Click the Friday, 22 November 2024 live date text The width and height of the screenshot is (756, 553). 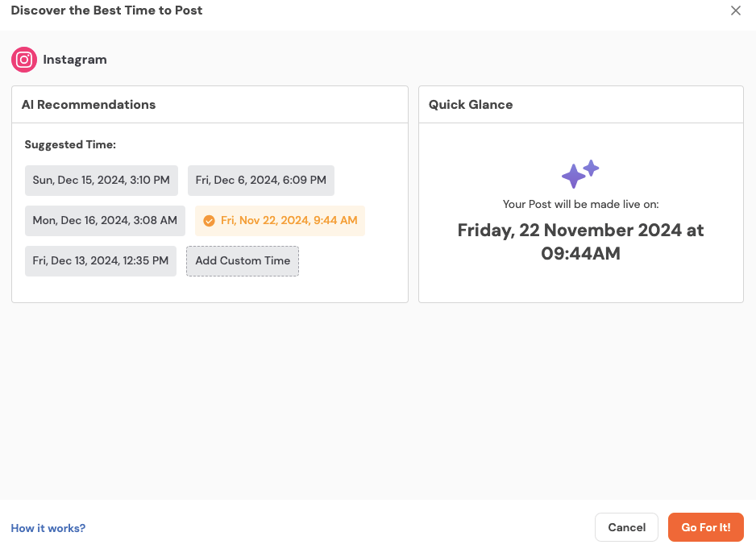(580, 242)
